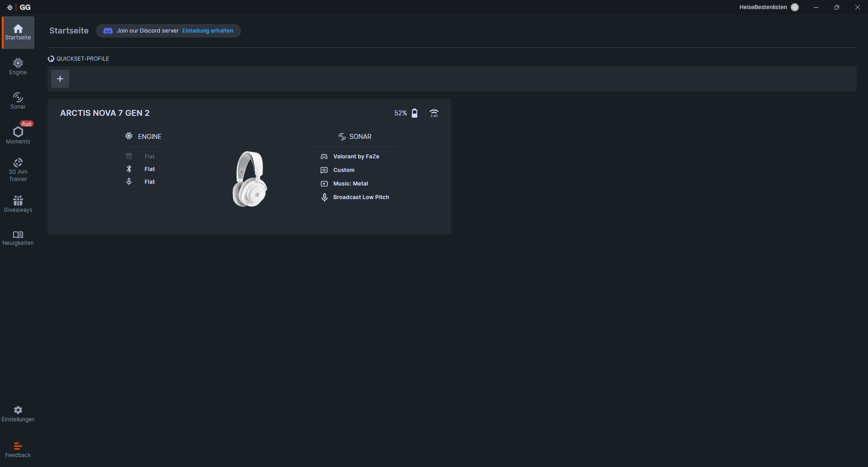Click the Einladung erhalten Discord link
The image size is (868, 467).
(208, 31)
